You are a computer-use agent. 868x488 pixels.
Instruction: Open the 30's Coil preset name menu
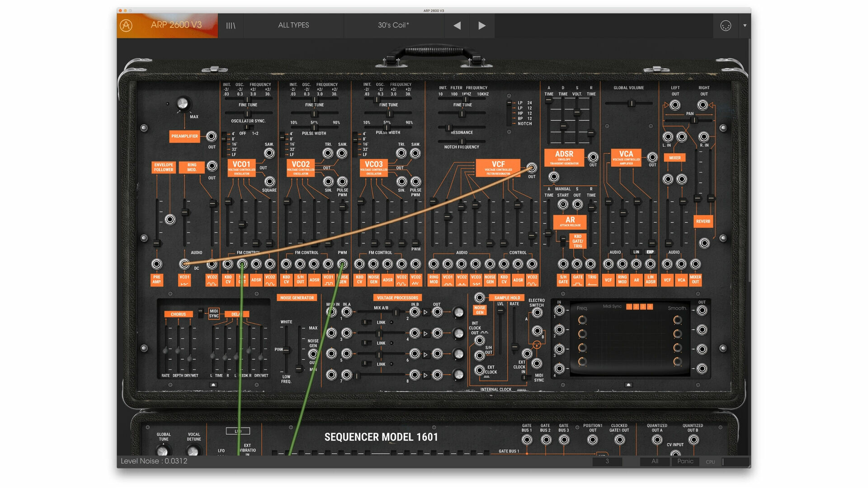393,25
